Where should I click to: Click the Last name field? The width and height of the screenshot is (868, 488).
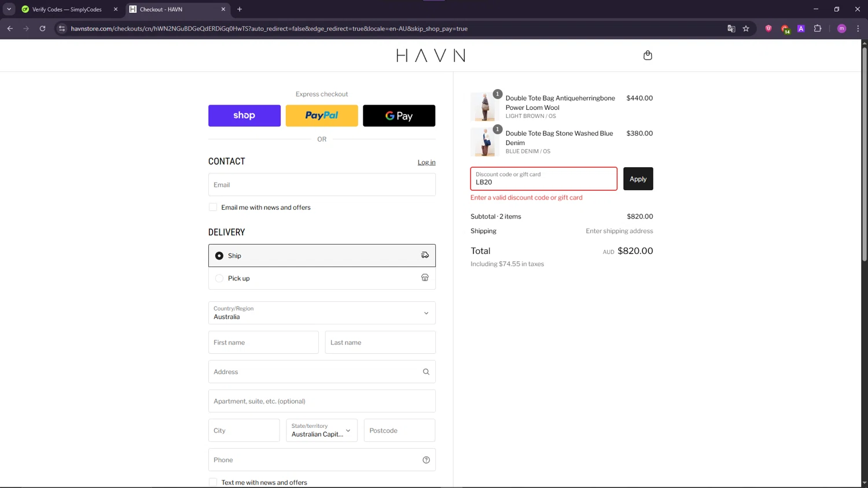tap(380, 342)
